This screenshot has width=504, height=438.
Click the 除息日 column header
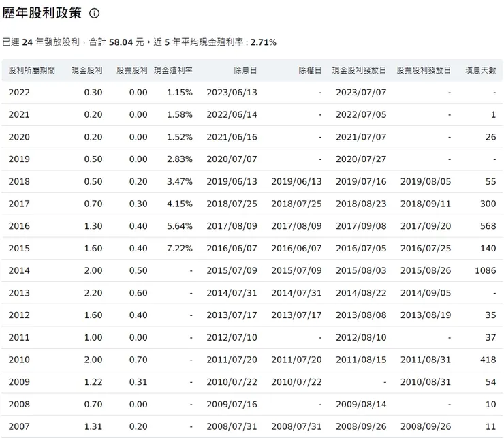246,70
